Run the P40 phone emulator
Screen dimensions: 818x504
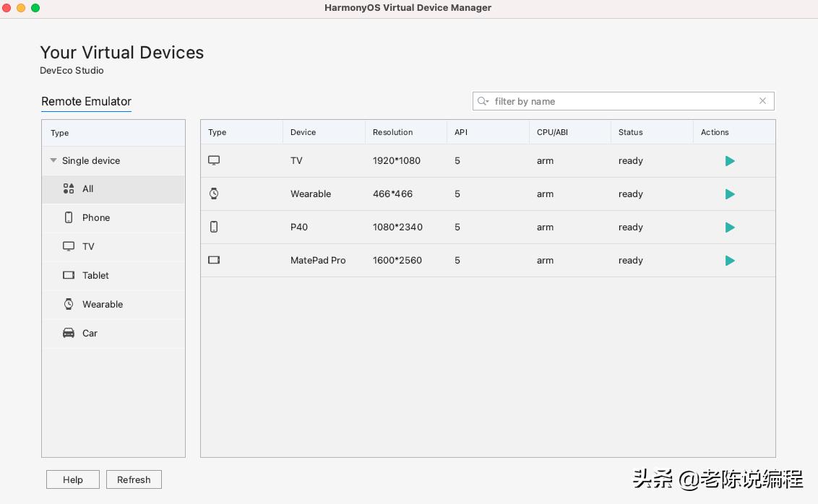point(730,227)
